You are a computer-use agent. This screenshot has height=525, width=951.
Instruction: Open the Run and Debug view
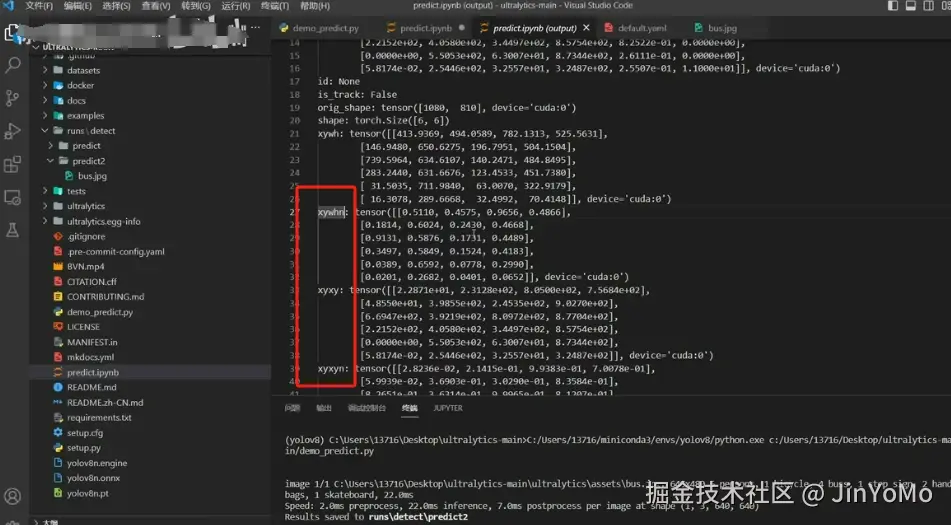coord(12,131)
